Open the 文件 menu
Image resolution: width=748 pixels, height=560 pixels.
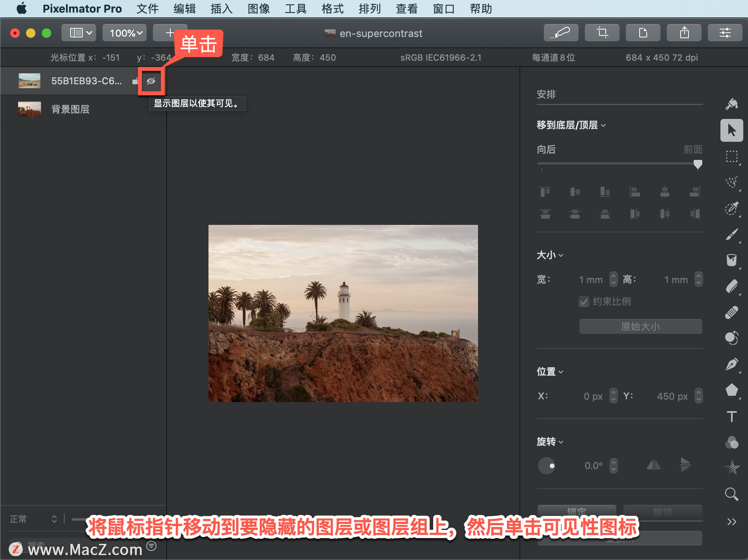click(147, 9)
